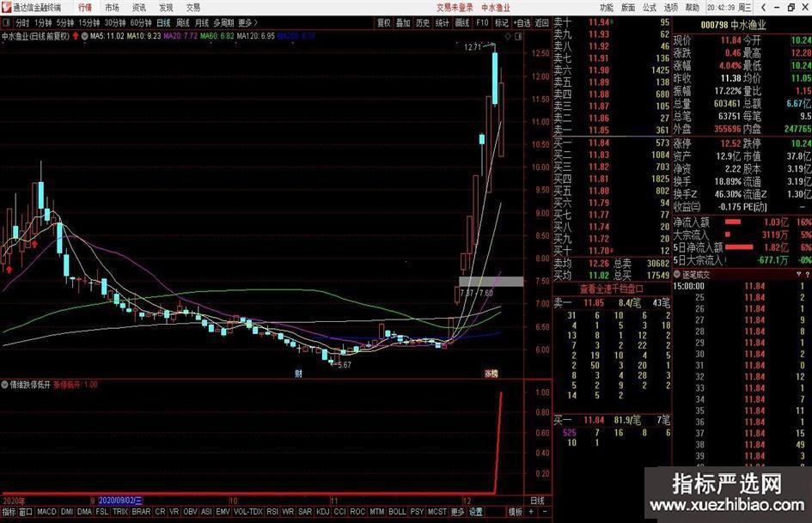The image size is (812, 523).
Task: Open the indicator 设置 button
Action: (x=476, y=512)
